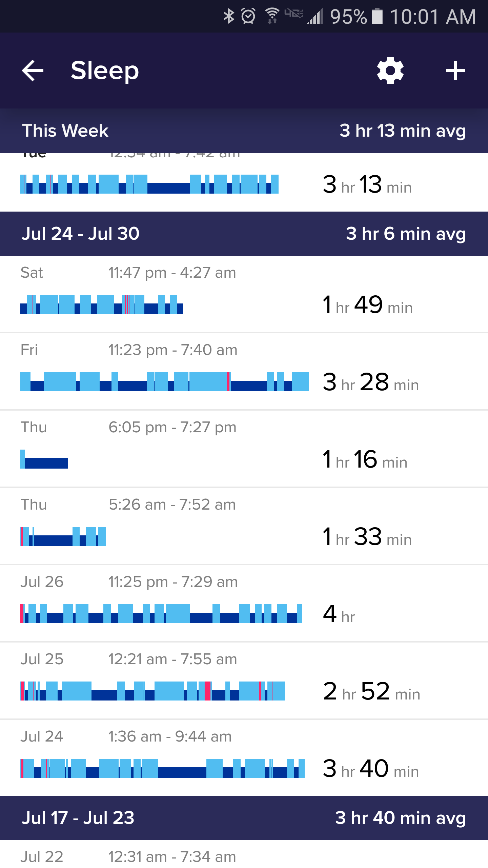
Task: Tap the cellular signal strength icon
Action: [315, 16]
